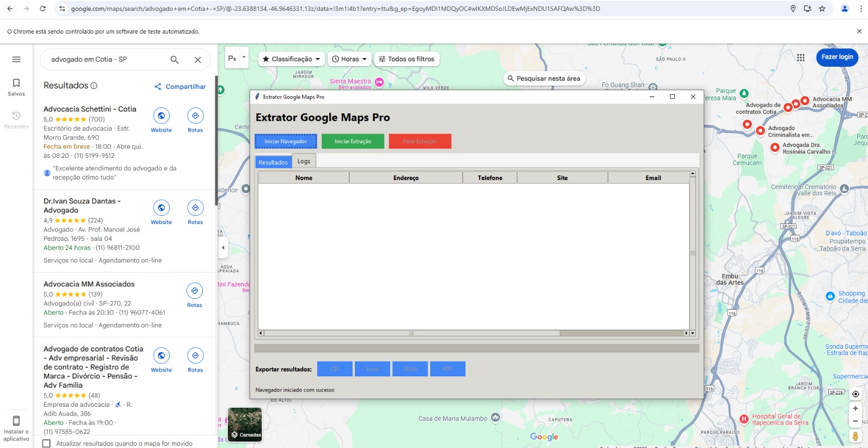Click the Maps search input field
868x448 pixels.
pos(106,60)
